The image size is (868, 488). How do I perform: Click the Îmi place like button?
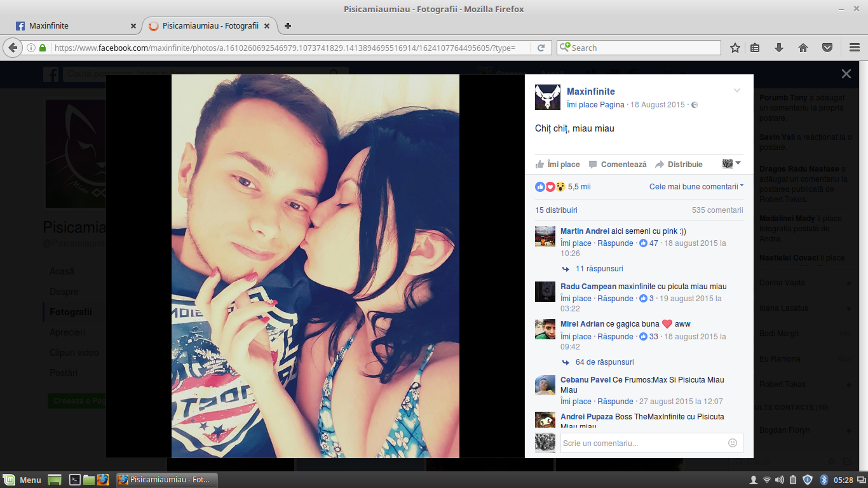pyautogui.click(x=558, y=164)
